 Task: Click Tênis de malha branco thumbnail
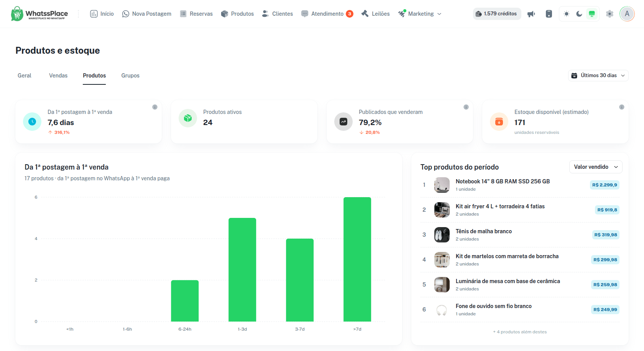(x=442, y=235)
